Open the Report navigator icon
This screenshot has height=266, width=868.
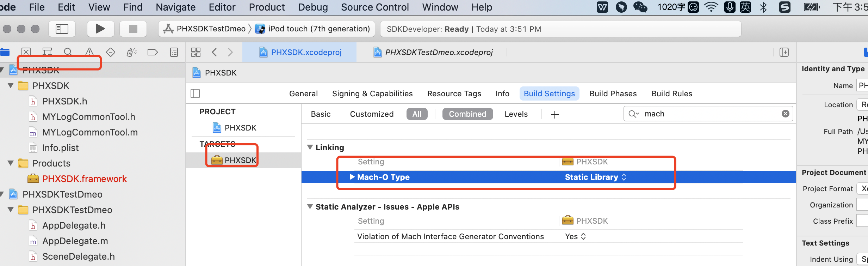tap(174, 52)
